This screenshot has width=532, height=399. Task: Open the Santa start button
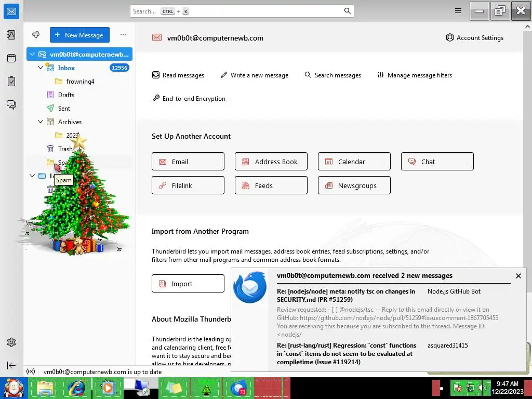pyautogui.click(x=14, y=389)
